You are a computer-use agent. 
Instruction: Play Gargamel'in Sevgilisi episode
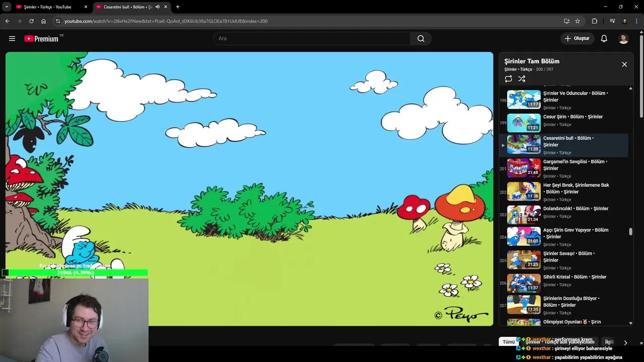click(x=564, y=168)
